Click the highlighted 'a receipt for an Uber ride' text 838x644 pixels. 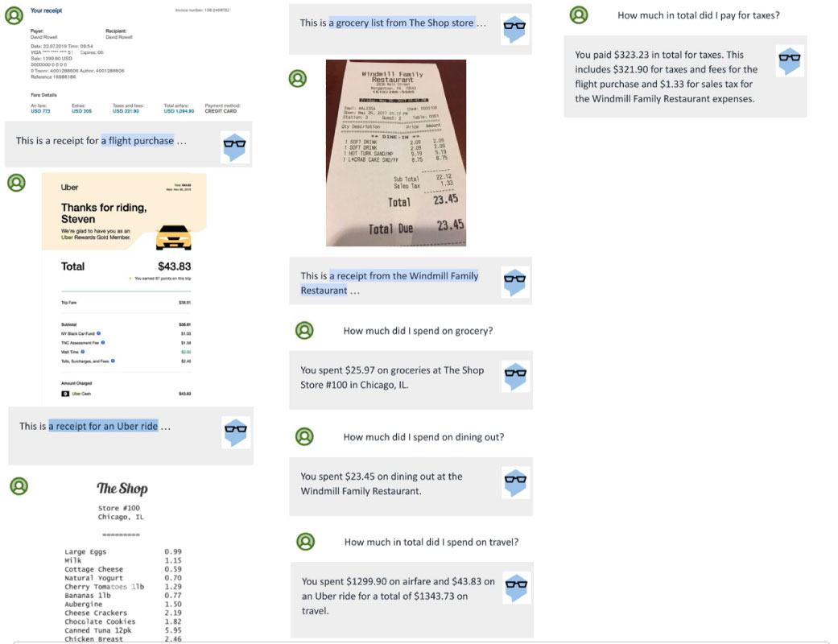(x=103, y=426)
